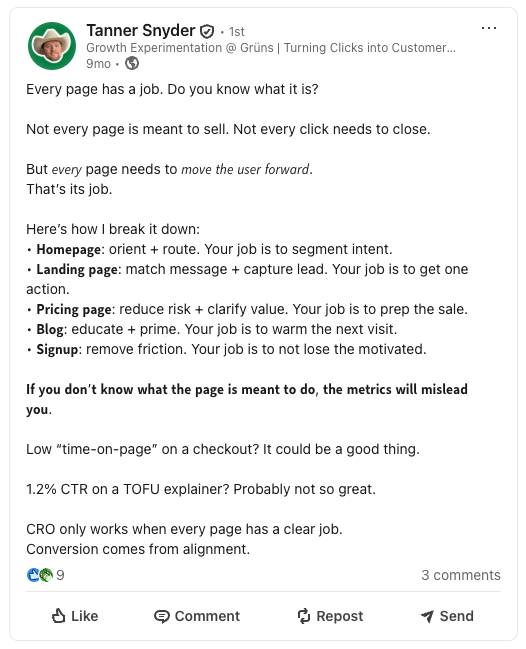Screen dimensions: 526x649
Task: Click the line 'Every page has a job'
Action: click(172, 89)
